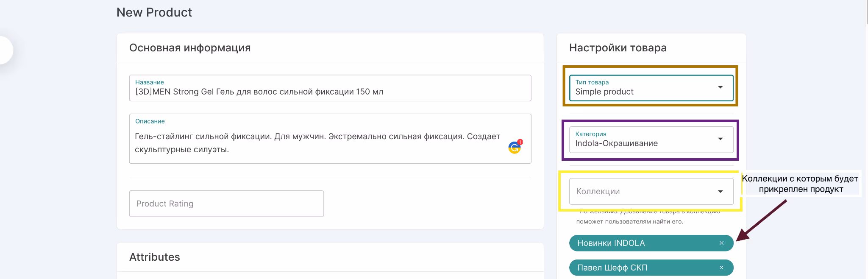This screenshot has width=868, height=279.
Task: Expand the Коллекции dropdown
Action: pos(720,192)
